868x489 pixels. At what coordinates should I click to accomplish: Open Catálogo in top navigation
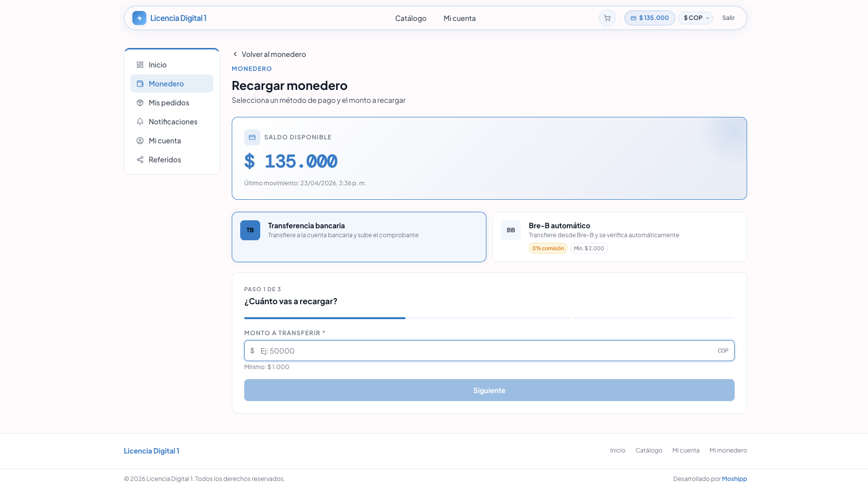[411, 18]
